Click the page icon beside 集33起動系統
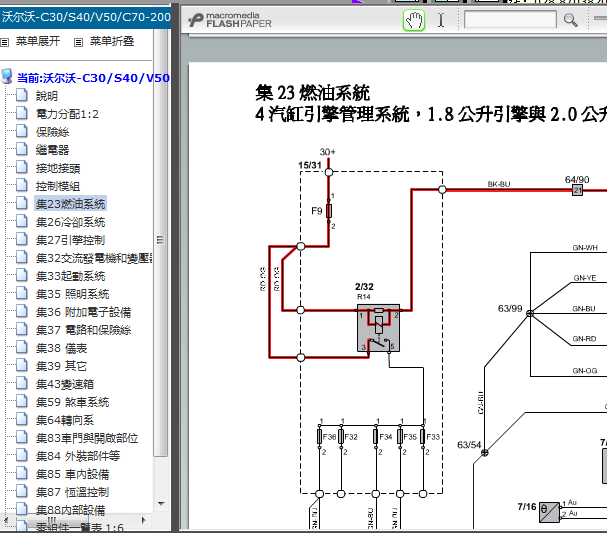607x533 pixels. point(22,275)
